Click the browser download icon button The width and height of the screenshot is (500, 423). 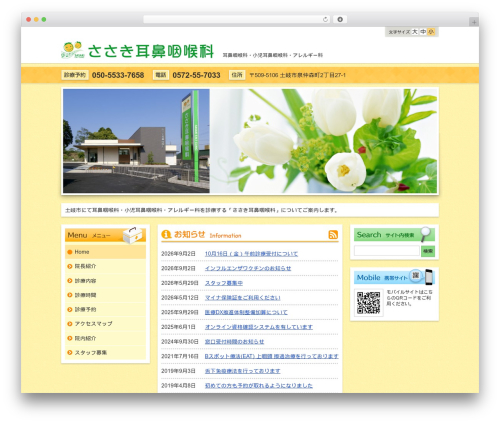point(340,20)
